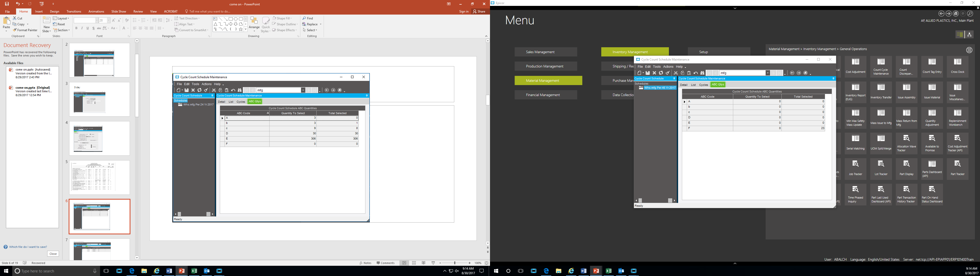Start slideshow from Quick Access toolbar
The width and height of the screenshot is (980, 276).
point(42,4)
